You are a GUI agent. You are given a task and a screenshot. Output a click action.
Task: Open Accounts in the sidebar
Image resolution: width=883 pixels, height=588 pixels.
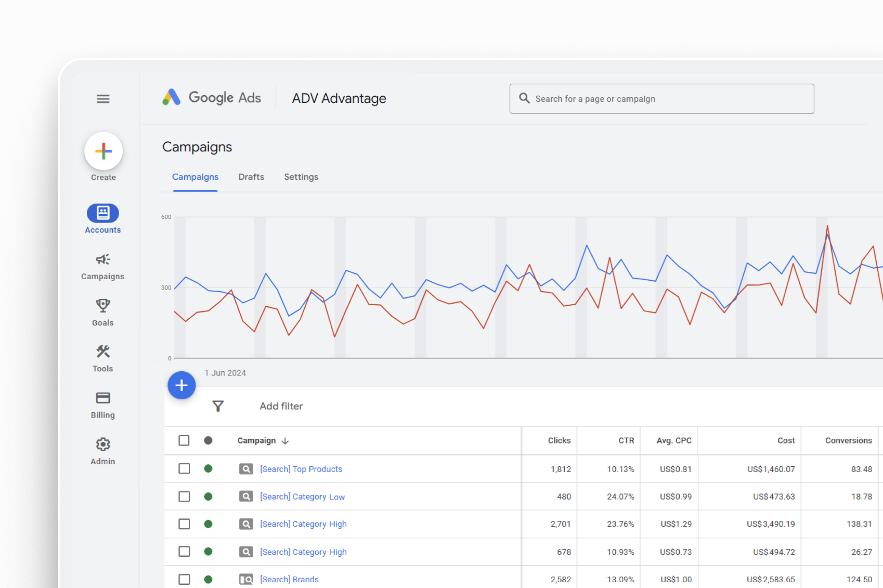[x=103, y=213]
